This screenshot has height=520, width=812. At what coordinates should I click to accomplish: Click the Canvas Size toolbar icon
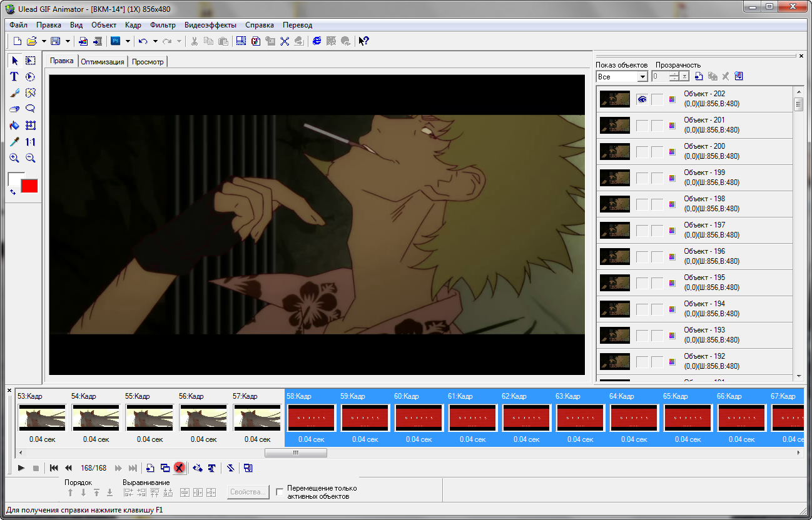[x=241, y=41]
